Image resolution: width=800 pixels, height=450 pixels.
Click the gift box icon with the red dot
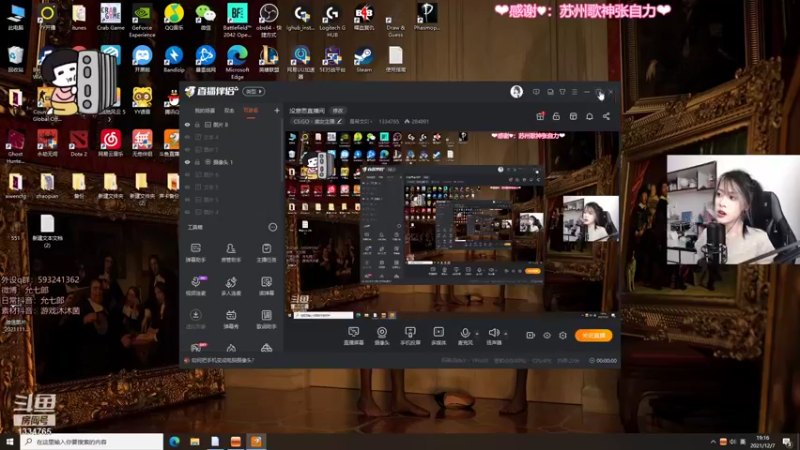click(x=540, y=116)
